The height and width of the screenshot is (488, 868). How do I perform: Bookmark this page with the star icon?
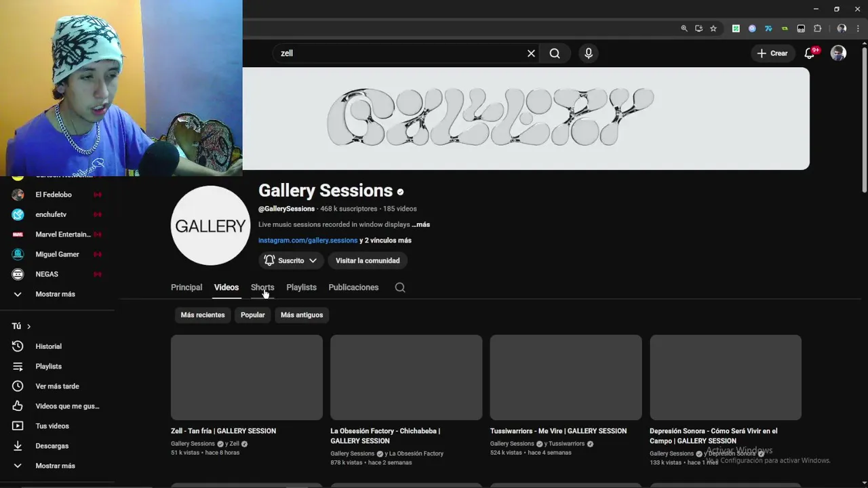coord(713,28)
